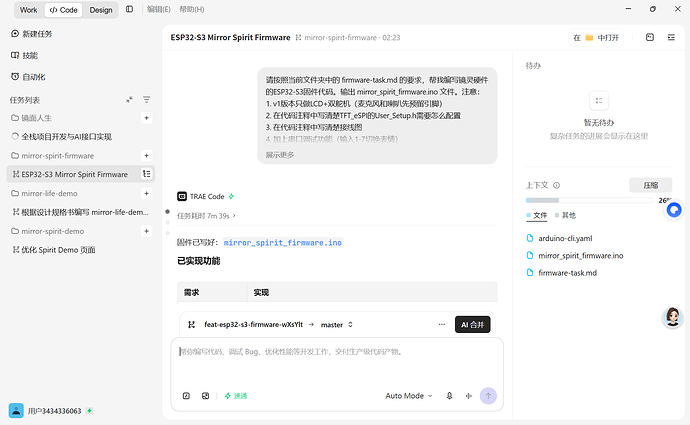Open the 编辑(E) menu

[x=159, y=9]
